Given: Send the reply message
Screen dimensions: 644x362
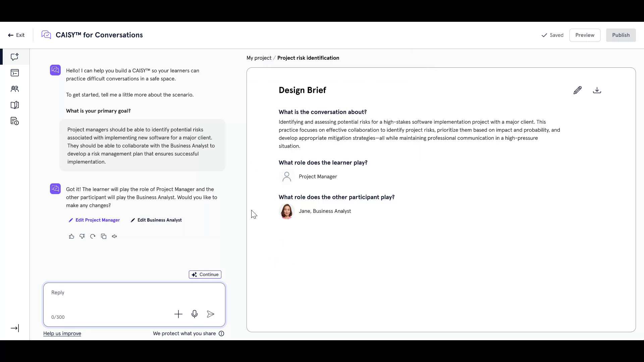Looking at the screenshot, I should click(x=210, y=314).
